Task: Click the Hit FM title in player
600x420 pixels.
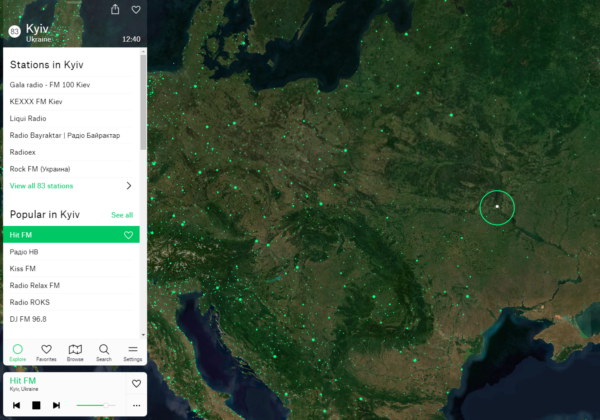Action: coord(23,381)
